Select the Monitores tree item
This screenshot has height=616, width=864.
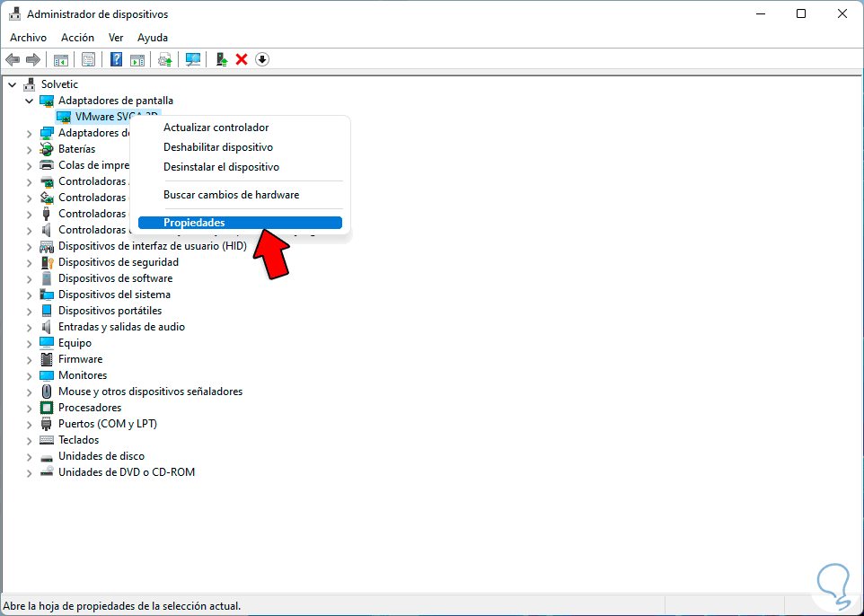pyautogui.click(x=83, y=375)
